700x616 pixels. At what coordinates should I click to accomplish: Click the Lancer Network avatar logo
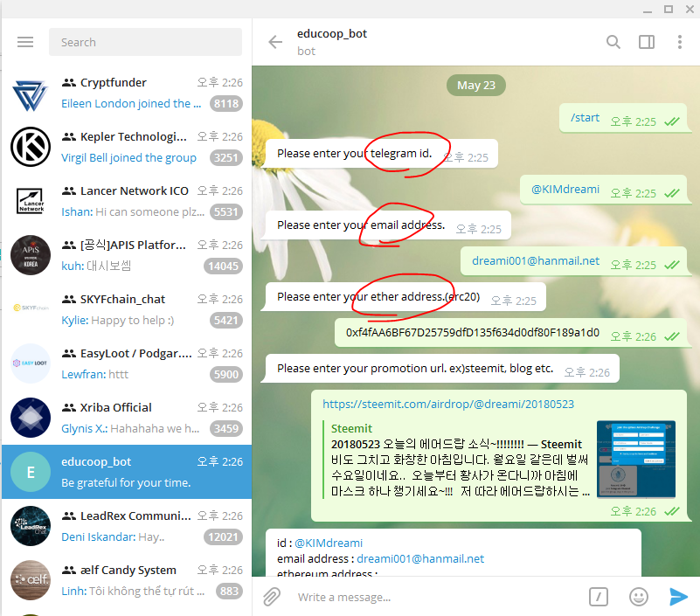coord(31,201)
